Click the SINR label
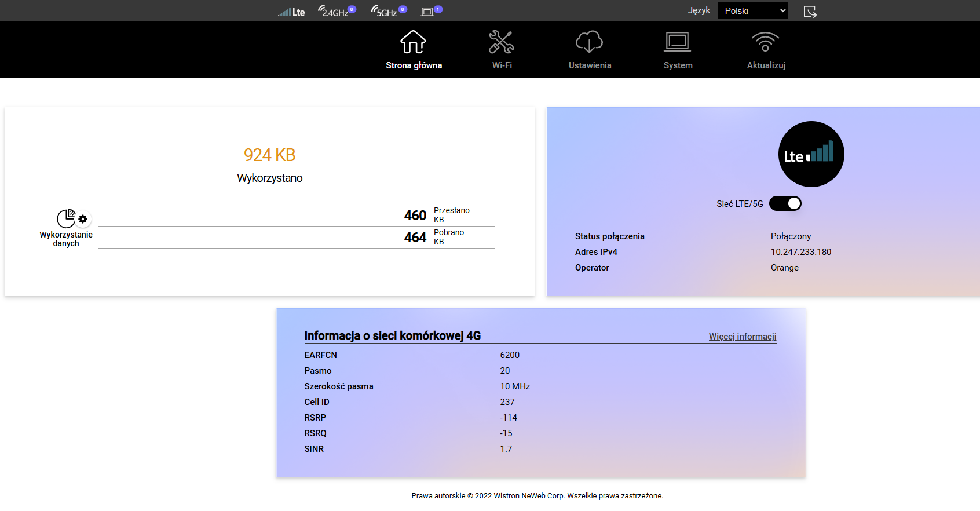Screen dimensions: 980x511 314,449
